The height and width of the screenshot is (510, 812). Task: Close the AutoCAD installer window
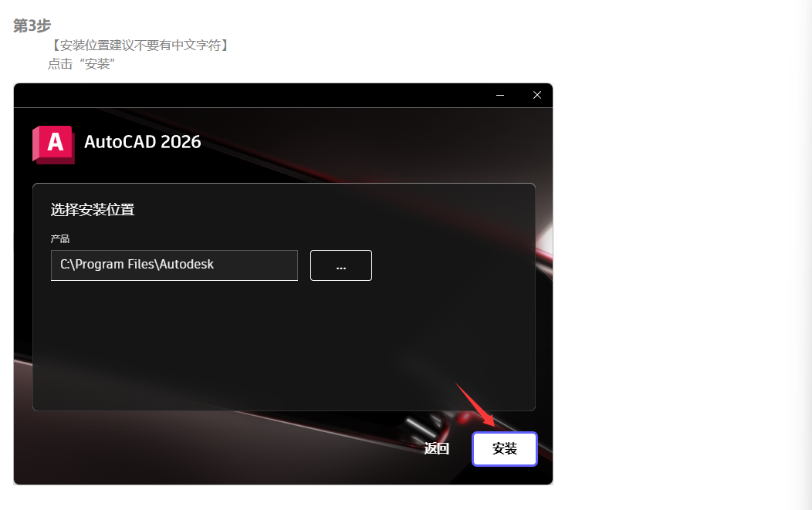(x=536, y=95)
